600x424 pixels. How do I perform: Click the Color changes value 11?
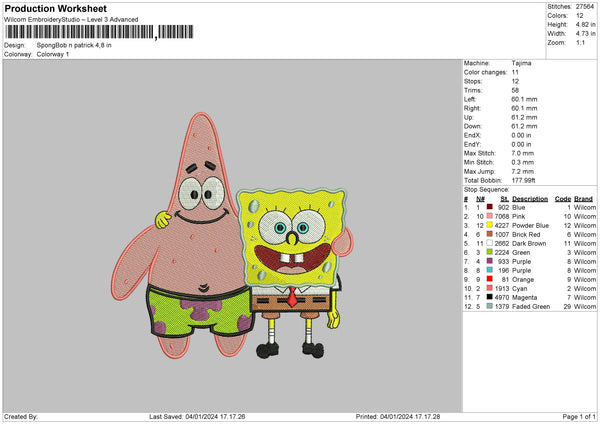pos(515,72)
